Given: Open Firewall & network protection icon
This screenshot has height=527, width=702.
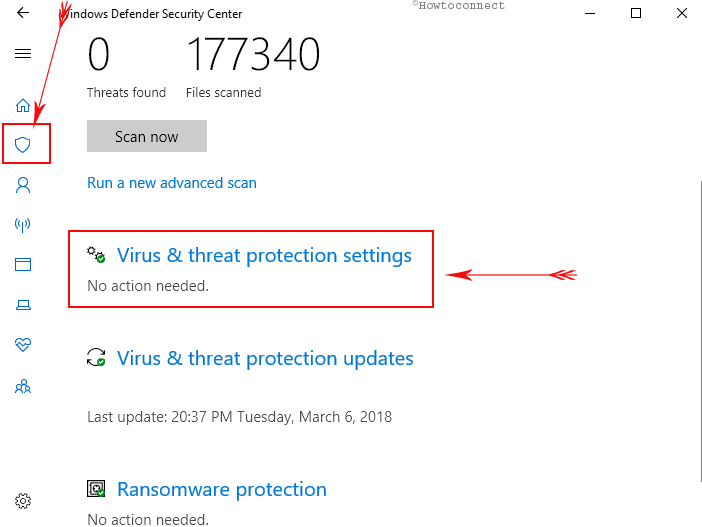Looking at the screenshot, I should click(x=23, y=225).
